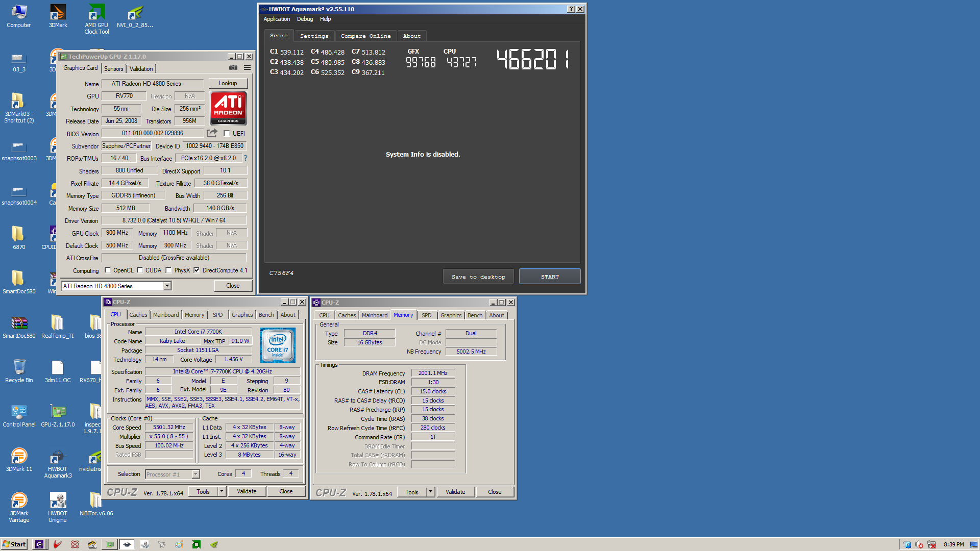Image resolution: width=980 pixels, height=551 pixels.
Task: Open Debug menu in Aquamark3
Action: (x=305, y=19)
